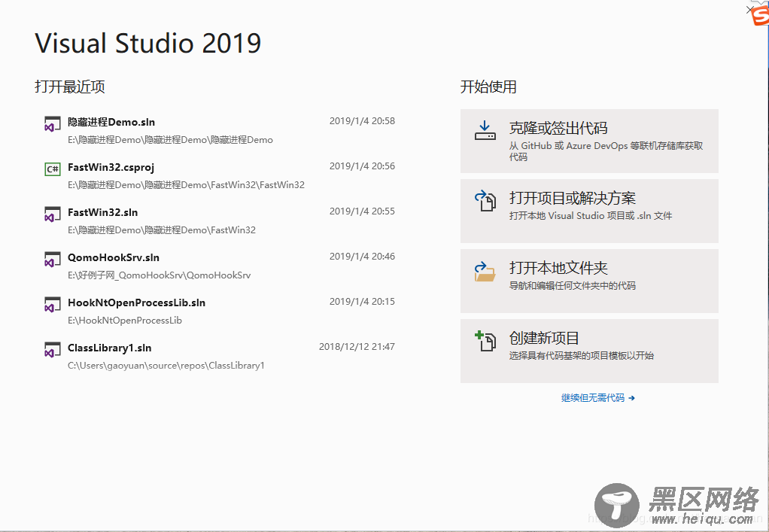Open recent solution QomoHookSrv.sln
The image size is (769, 532).
tap(220, 266)
